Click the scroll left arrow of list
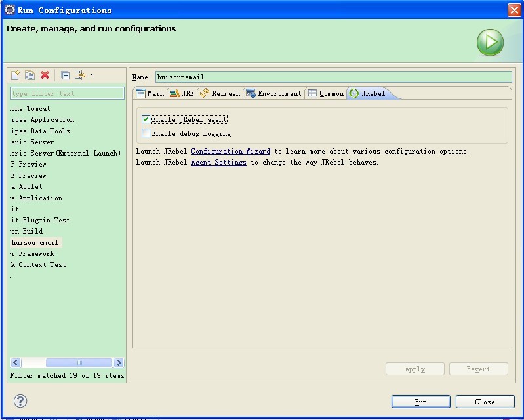The height and width of the screenshot is (420, 524). click(x=16, y=362)
